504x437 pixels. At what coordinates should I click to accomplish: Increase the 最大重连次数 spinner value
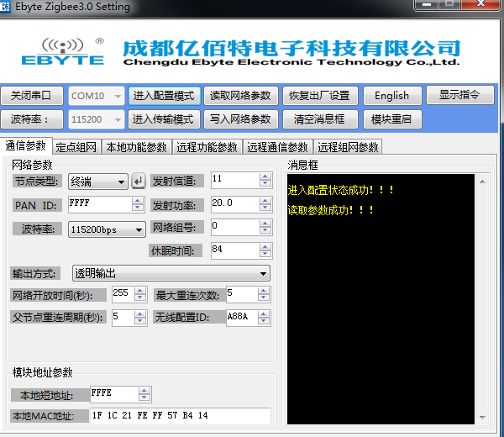(x=265, y=290)
